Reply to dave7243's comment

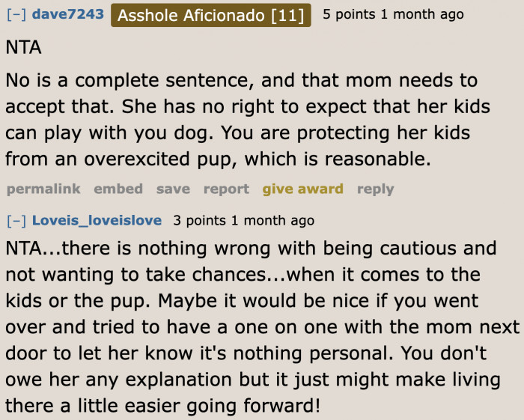click(x=375, y=189)
